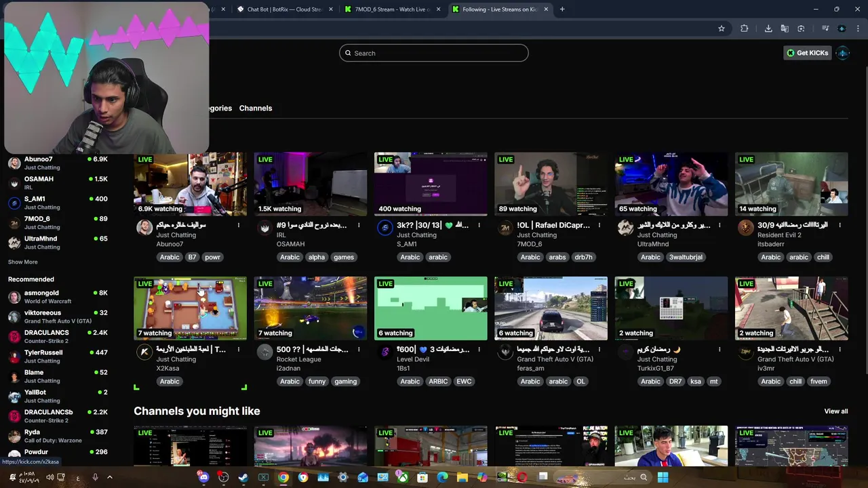This screenshot has height=488, width=868.
Task: Click the i2adnan channel avatar on card
Action: [264, 352]
